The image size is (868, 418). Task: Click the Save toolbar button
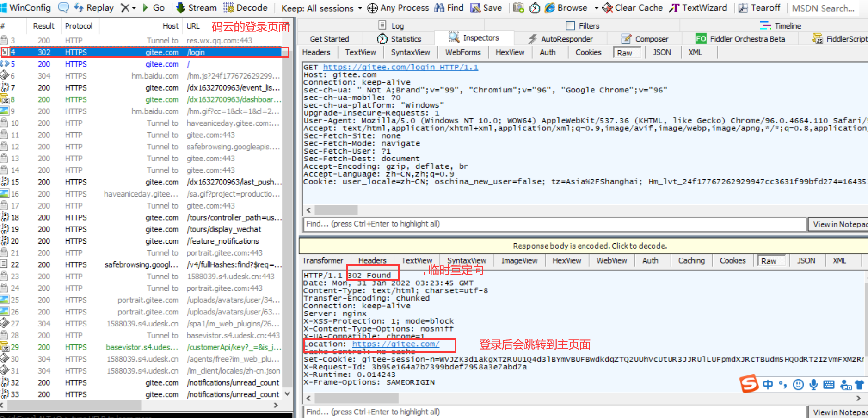[x=486, y=7]
